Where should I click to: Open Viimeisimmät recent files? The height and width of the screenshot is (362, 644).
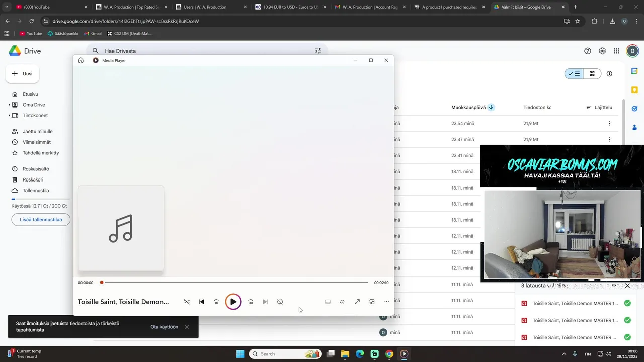pos(36,142)
